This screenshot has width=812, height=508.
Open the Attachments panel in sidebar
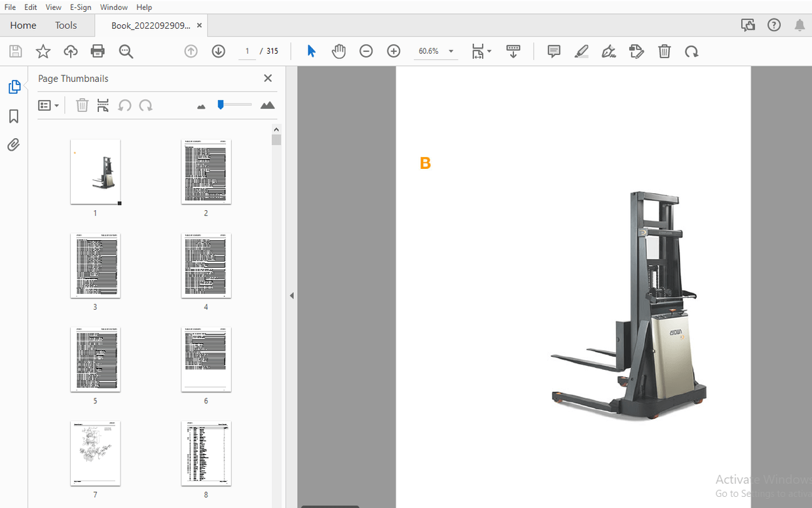[x=15, y=145]
